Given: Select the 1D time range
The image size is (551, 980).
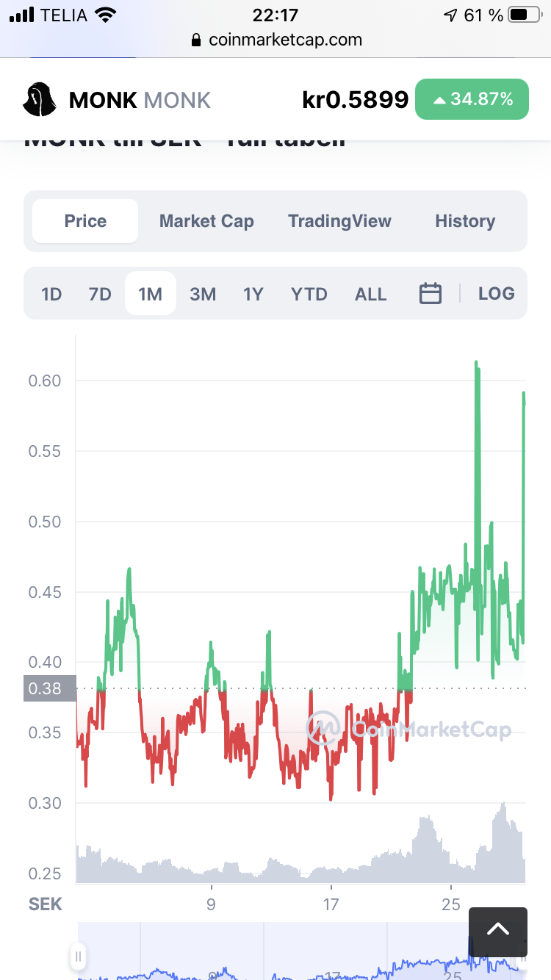Looking at the screenshot, I should click(51, 294).
